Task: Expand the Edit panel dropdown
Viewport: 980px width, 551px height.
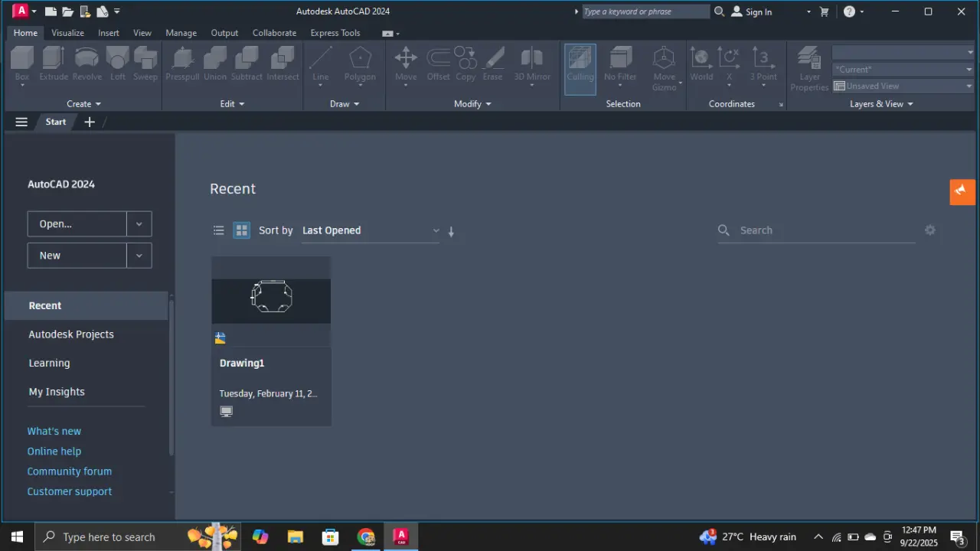Action: coord(232,104)
